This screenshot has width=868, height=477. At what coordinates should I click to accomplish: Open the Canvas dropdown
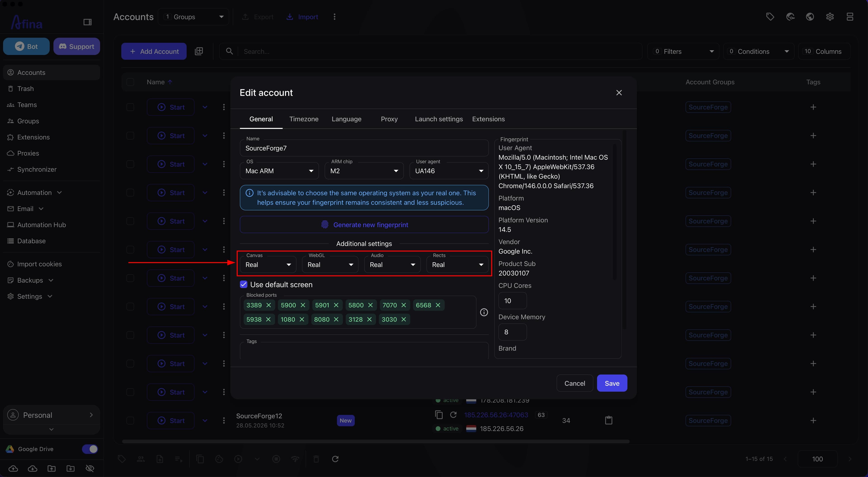(x=268, y=264)
